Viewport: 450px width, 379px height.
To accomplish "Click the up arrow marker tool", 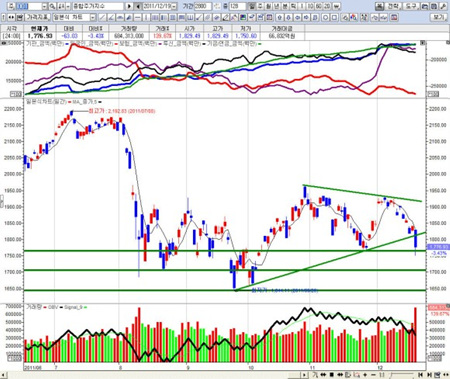I will pyautogui.click(x=279, y=17).
